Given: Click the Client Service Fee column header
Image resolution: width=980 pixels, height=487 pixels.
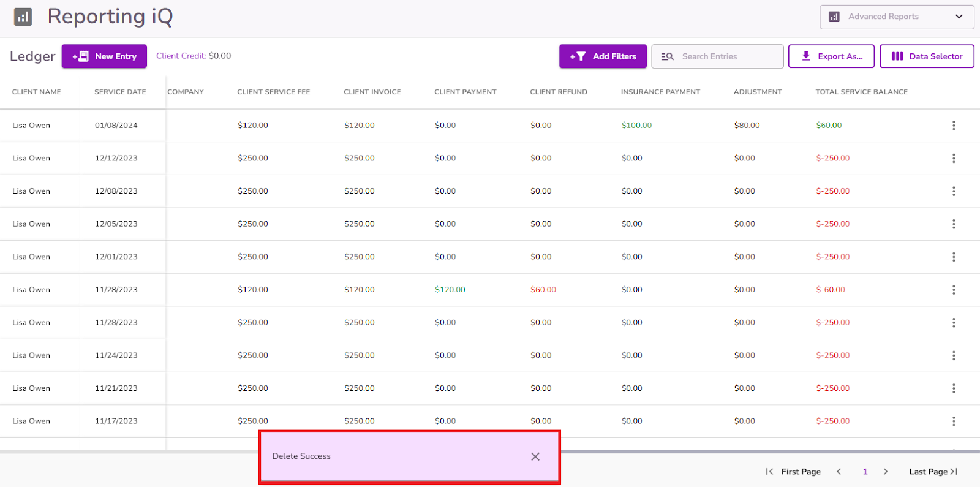Looking at the screenshot, I should (x=274, y=92).
